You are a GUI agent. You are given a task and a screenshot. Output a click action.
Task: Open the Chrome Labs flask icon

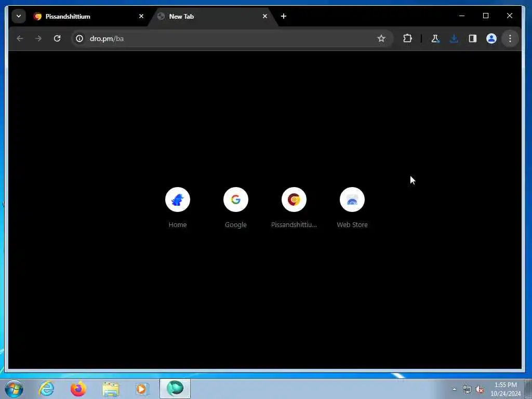tap(435, 38)
